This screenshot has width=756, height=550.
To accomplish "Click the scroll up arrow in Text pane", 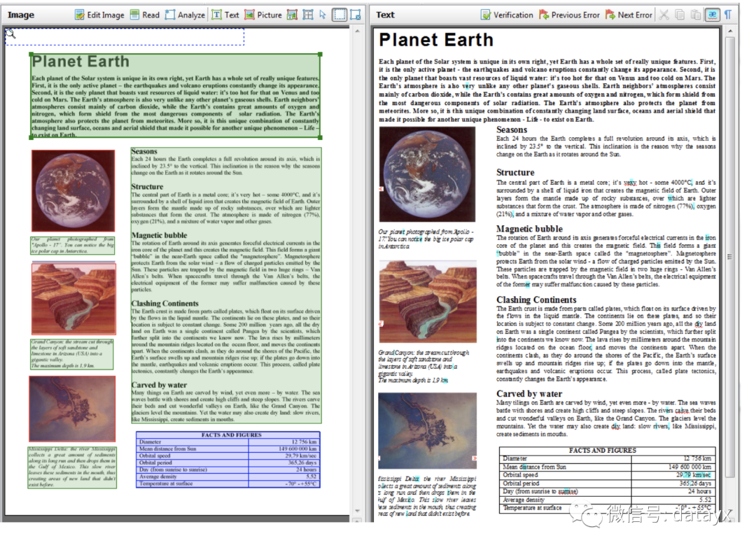I will point(729,33).
